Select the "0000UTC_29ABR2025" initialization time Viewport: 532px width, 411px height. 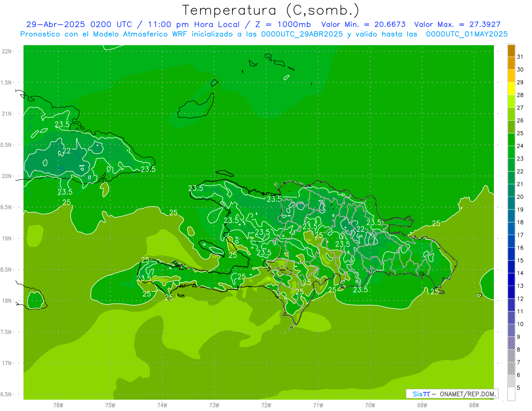301,34
